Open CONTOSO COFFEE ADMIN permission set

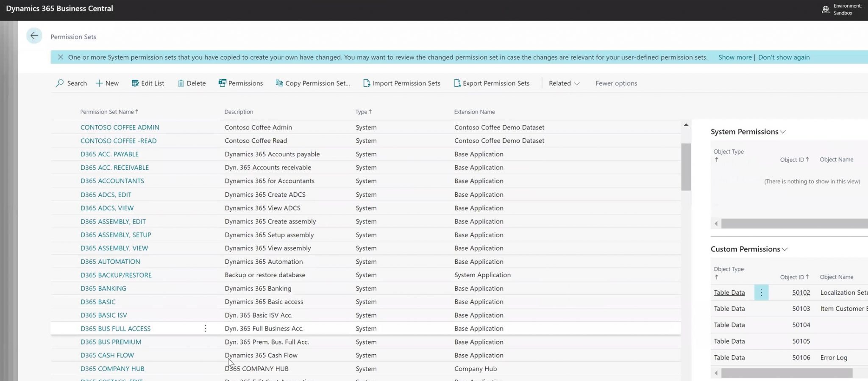(x=120, y=127)
